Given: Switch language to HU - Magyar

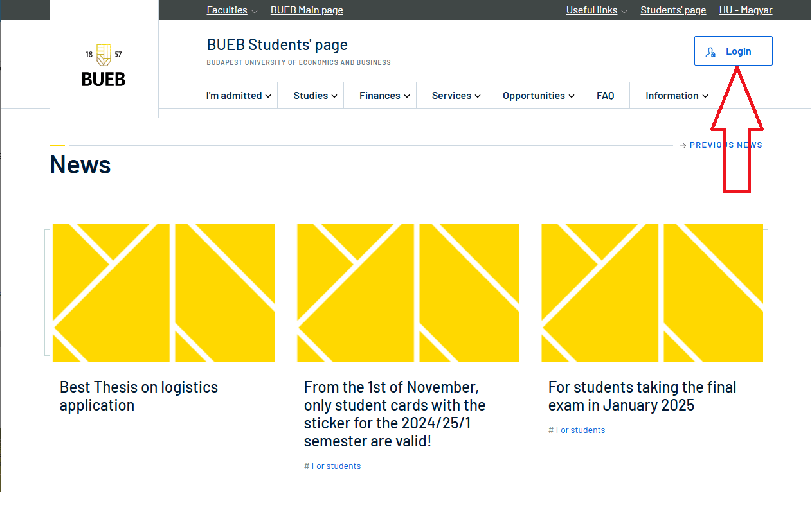Looking at the screenshot, I should point(745,10).
